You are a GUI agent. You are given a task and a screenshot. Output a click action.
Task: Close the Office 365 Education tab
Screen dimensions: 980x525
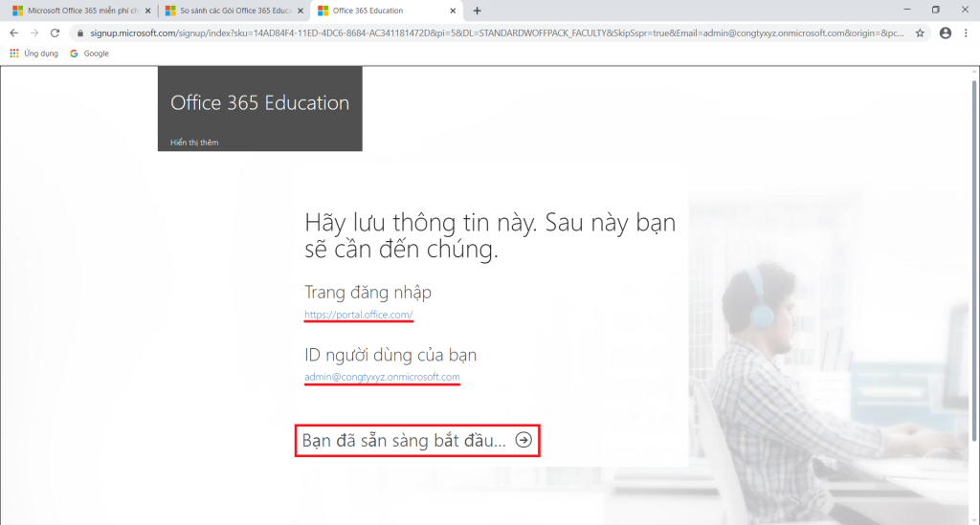coord(453,11)
